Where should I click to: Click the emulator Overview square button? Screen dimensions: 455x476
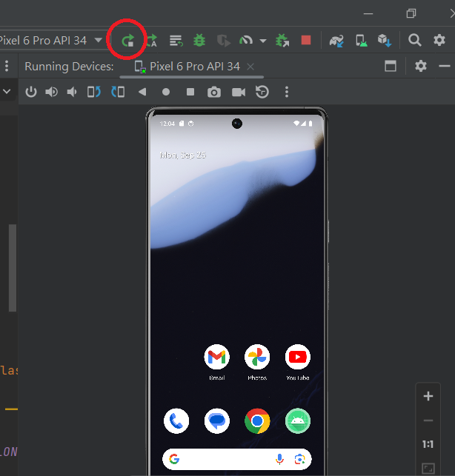[190, 92]
